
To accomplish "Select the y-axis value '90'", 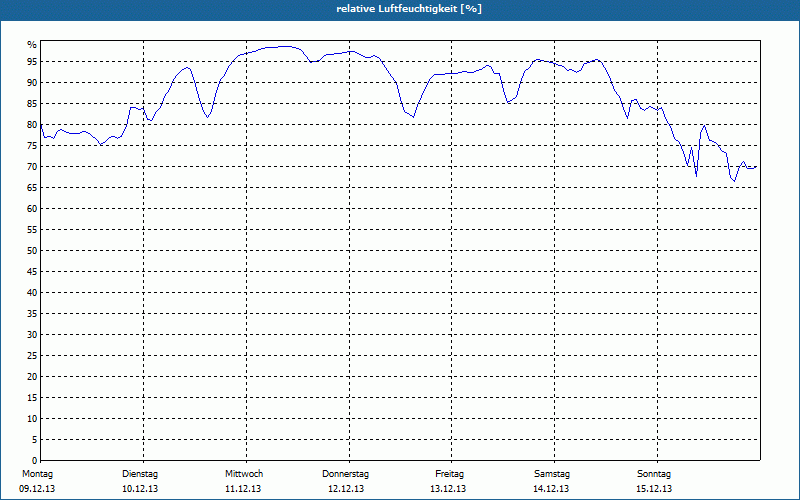I will pyautogui.click(x=32, y=83).
